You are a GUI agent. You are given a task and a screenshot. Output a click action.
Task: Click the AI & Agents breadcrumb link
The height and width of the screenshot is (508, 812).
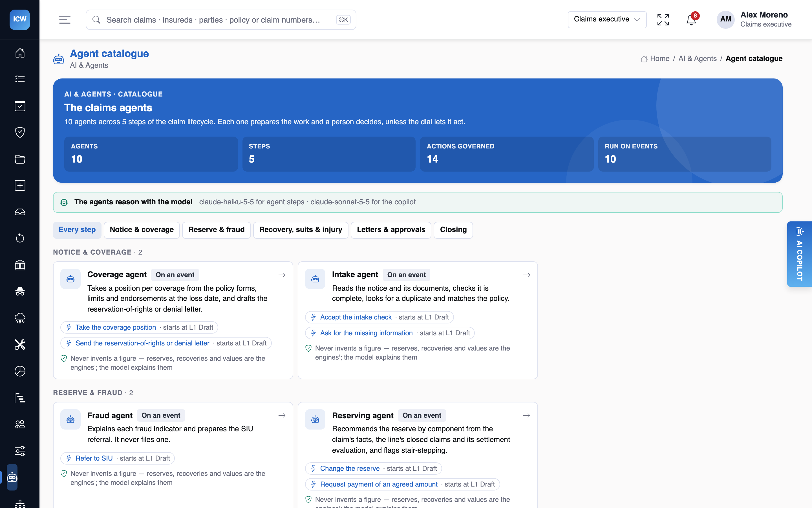pos(697,58)
